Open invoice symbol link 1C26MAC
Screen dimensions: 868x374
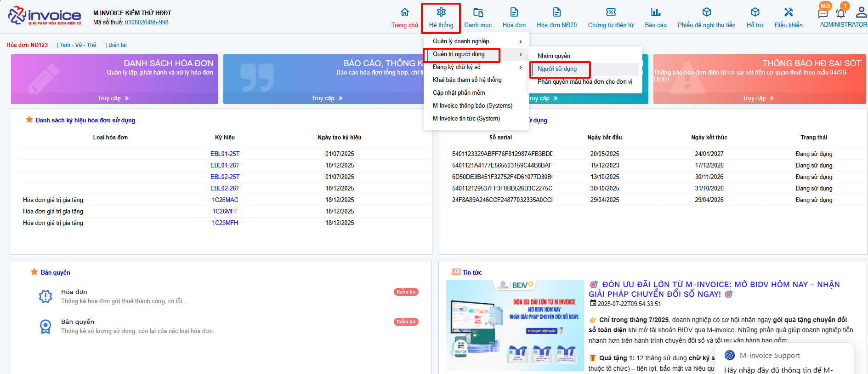pyautogui.click(x=225, y=200)
